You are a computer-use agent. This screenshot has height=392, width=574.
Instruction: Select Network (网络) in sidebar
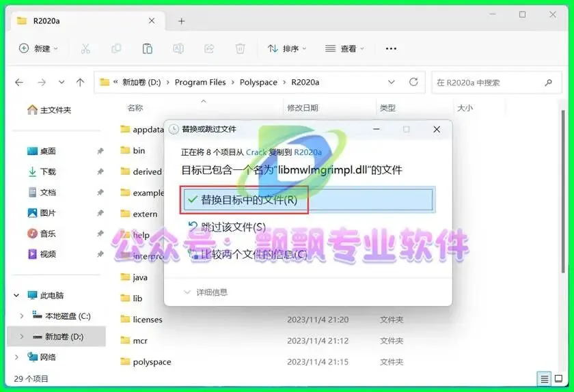(x=42, y=357)
